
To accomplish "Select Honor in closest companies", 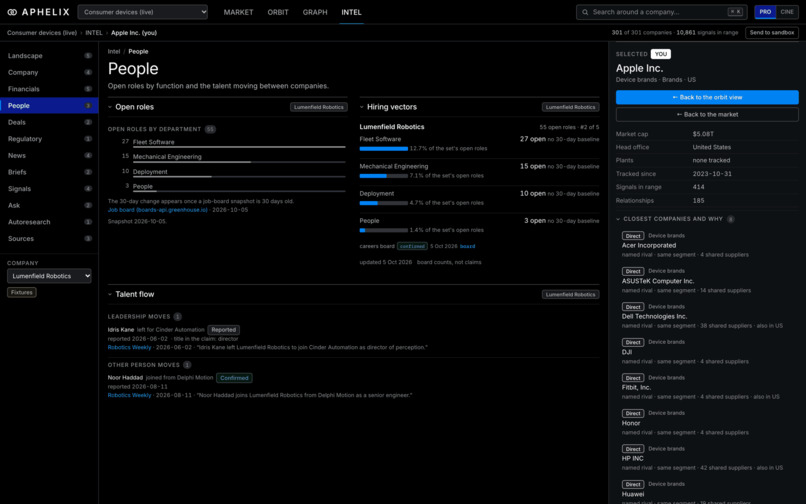I will tap(631, 423).
